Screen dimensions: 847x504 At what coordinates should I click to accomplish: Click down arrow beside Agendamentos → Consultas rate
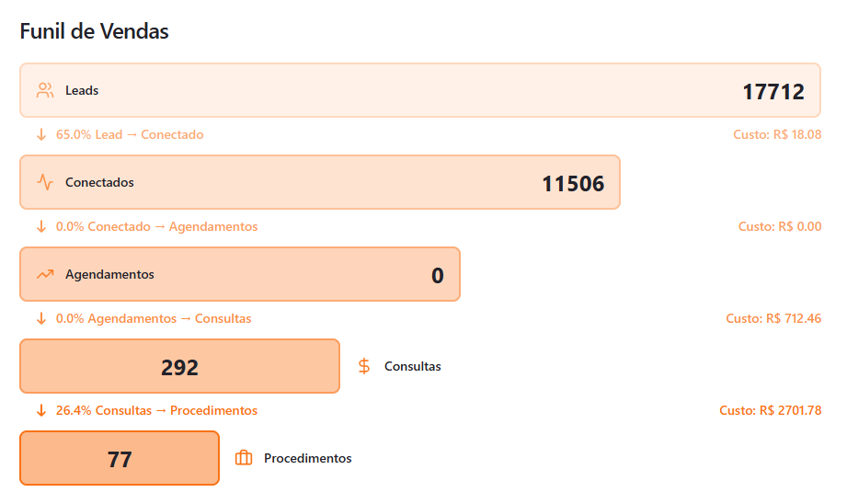(x=41, y=318)
